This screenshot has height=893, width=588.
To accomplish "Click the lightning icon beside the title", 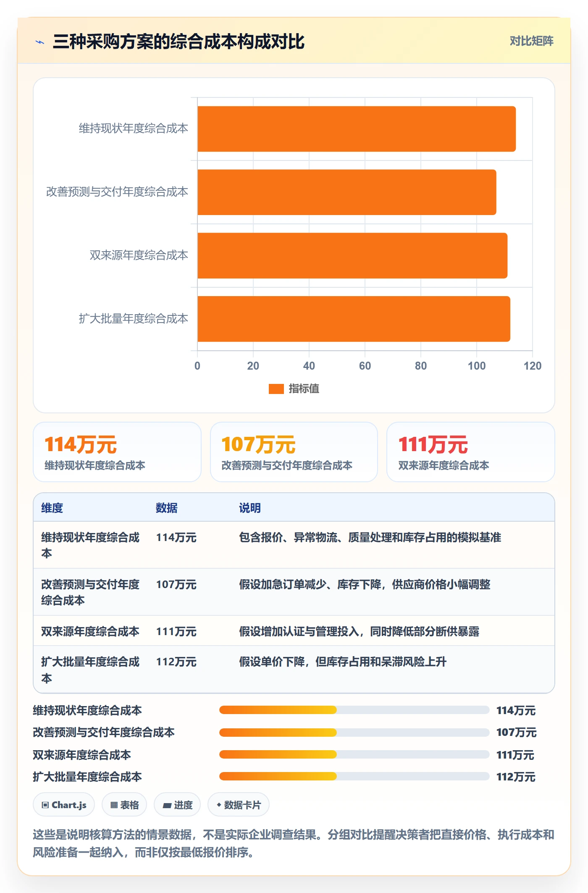I will coord(40,42).
